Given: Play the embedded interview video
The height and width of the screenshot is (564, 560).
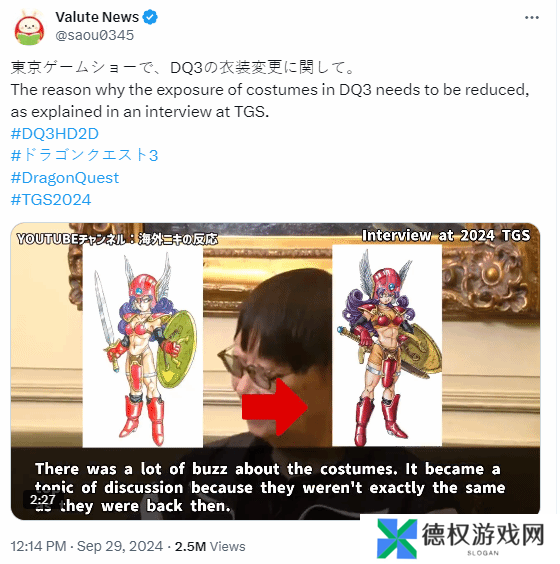Looking at the screenshot, I should [275, 371].
